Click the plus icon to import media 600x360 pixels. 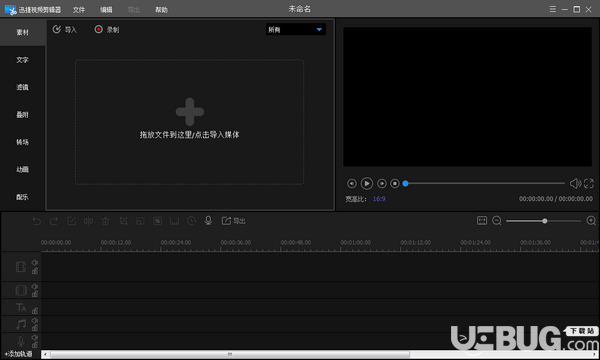click(x=190, y=112)
